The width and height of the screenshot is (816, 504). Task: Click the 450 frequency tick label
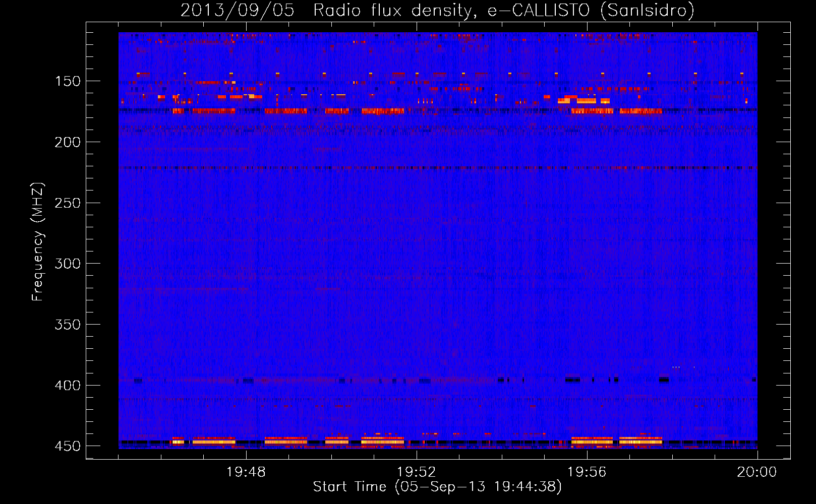(68, 447)
